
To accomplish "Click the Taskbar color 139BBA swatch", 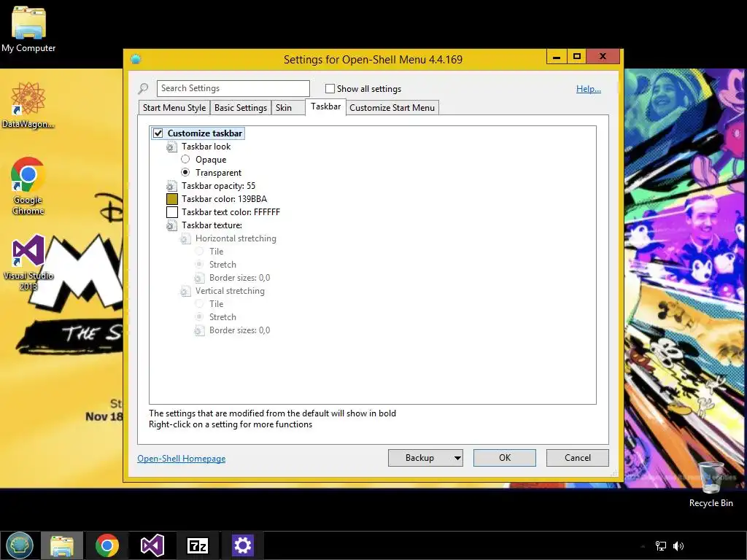I will click(172, 199).
